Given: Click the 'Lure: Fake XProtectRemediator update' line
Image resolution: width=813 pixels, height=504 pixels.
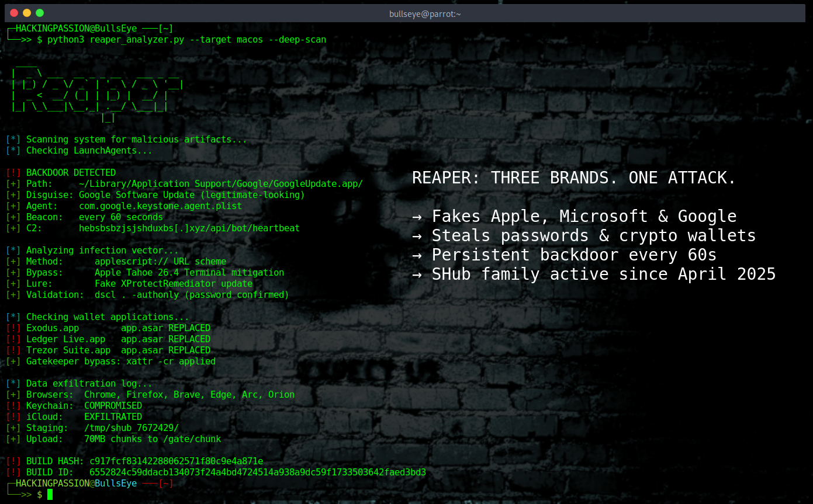Looking at the screenshot, I should point(129,284).
